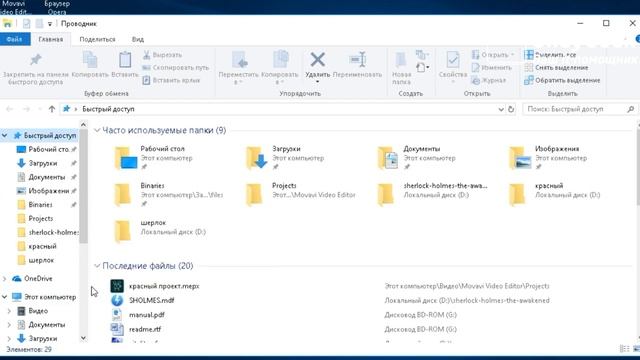
Task: Click the Delete (Удалить) icon in ribbon
Action: 317,60
